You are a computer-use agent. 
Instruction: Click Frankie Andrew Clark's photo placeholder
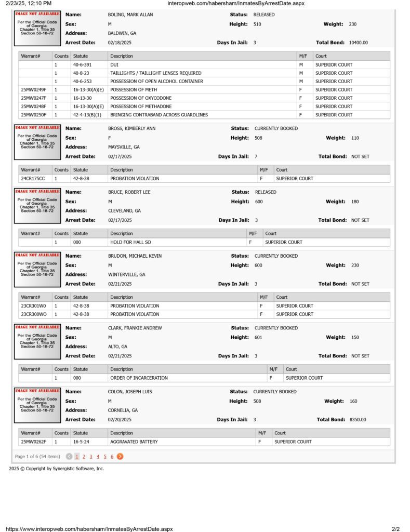coord(37,341)
